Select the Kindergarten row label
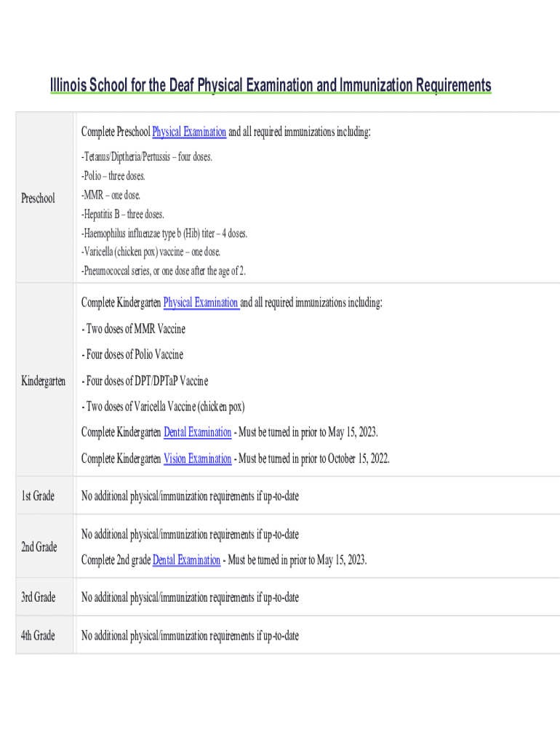 pyautogui.click(x=44, y=381)
